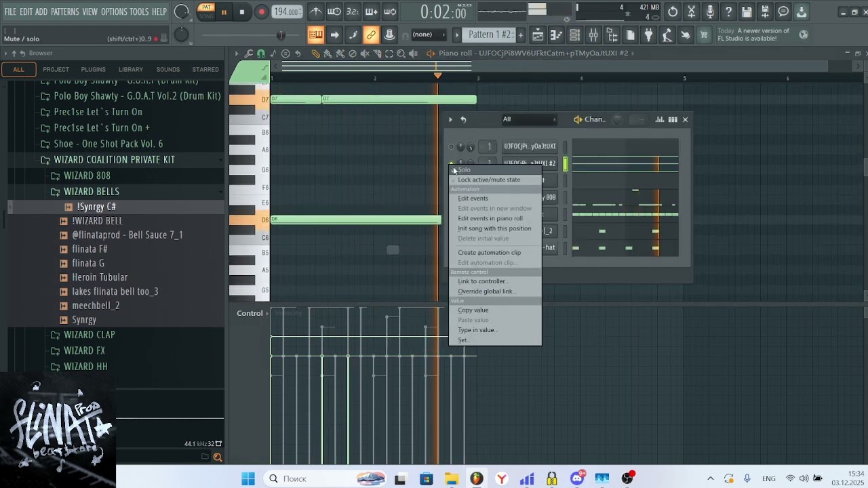The width and height of the screenshot is (868, 488).
Task: Open the playlist window icon
Action: pos(537,35)
